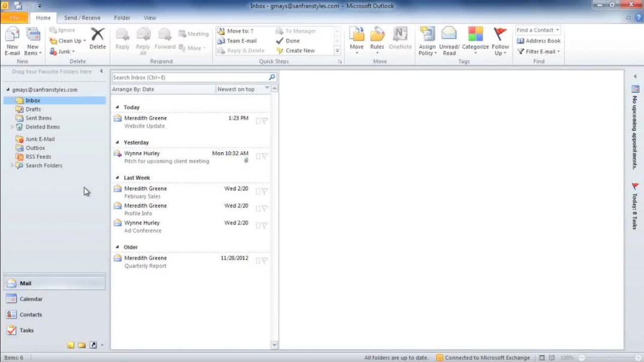Collapse the Today group
The height and width of the screenshot is (362, 644).
[117, 107]
